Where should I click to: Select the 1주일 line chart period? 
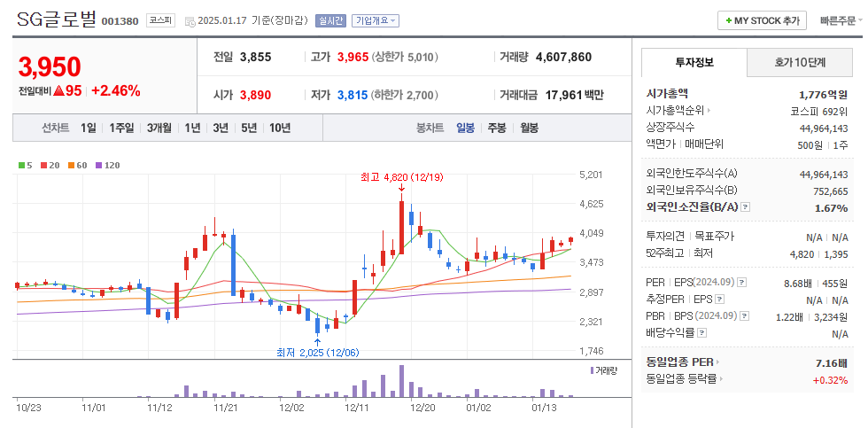[121, 128]
